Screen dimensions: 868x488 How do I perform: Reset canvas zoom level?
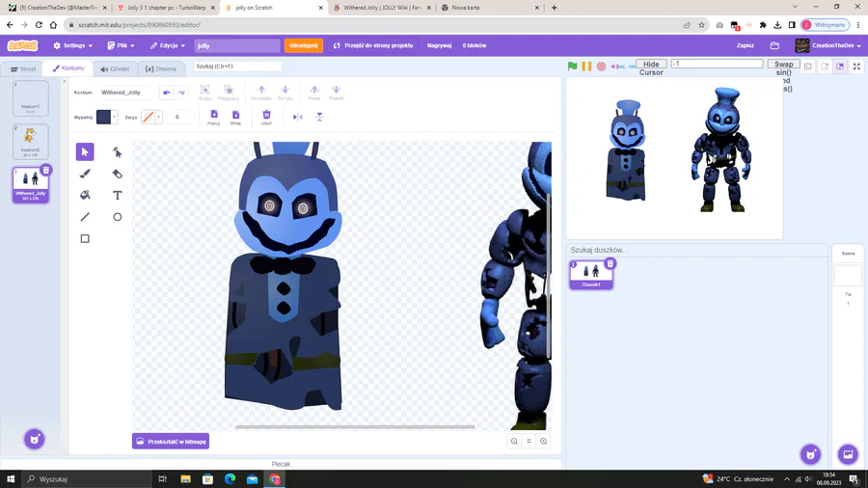529,441
